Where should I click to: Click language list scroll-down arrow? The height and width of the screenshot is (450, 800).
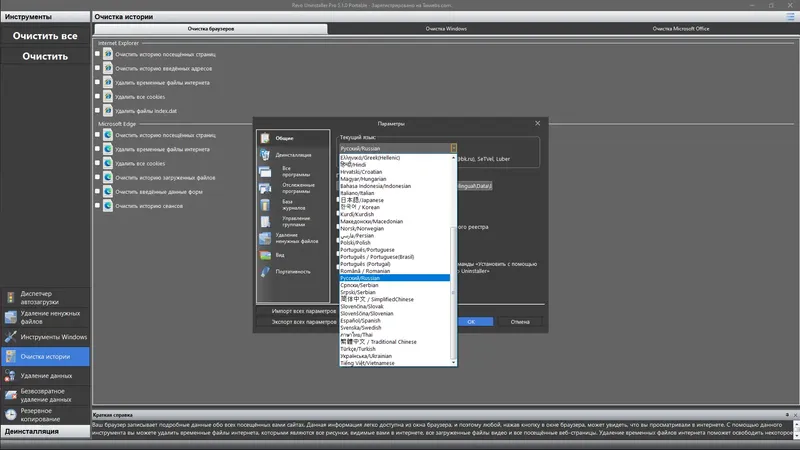[453, 362]
